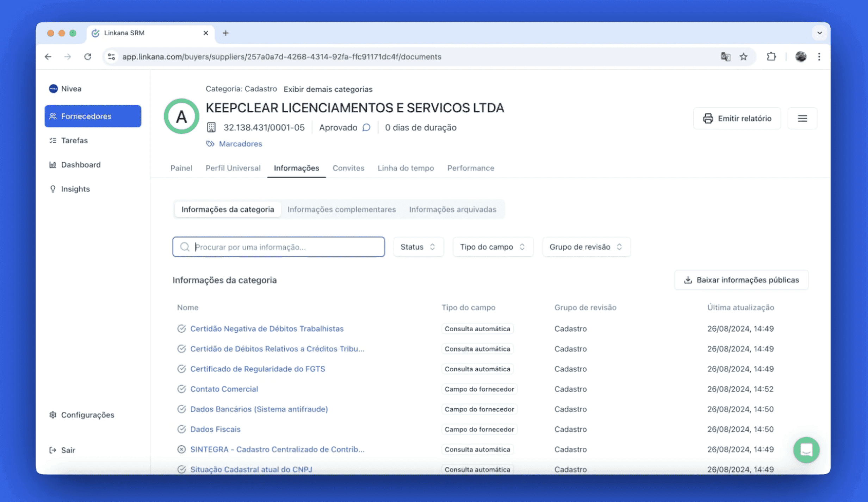
Task: Select Informações complementares sub-tab
Action: 341,209
